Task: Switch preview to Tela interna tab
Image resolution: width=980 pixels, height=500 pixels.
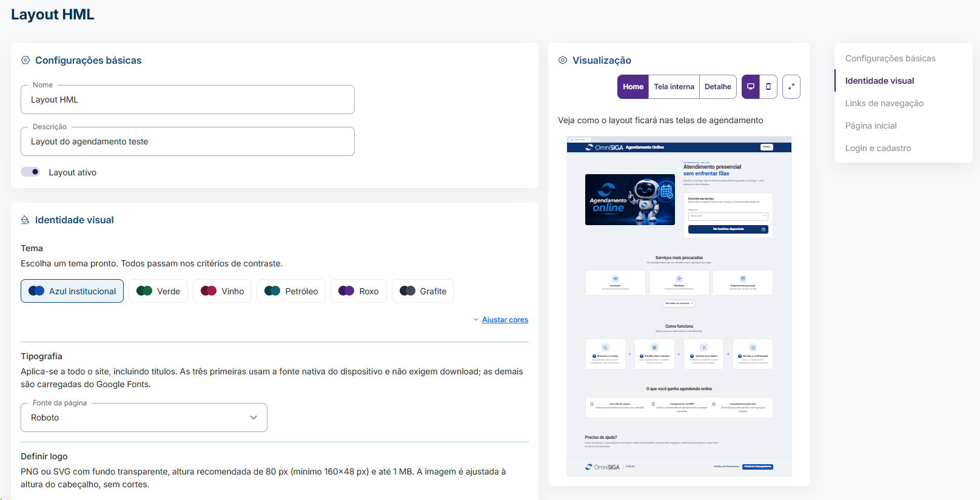Action: click(x=674, y=87)
